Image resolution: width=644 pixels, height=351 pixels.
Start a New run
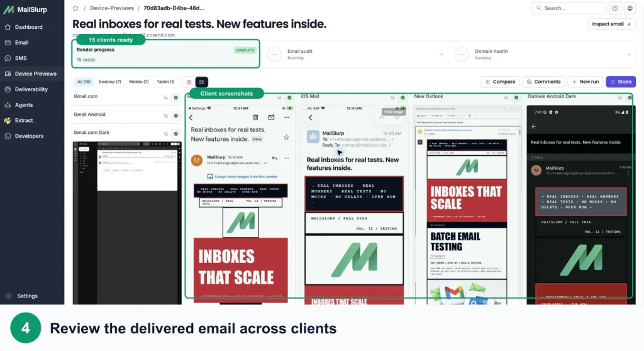[586, 82]
